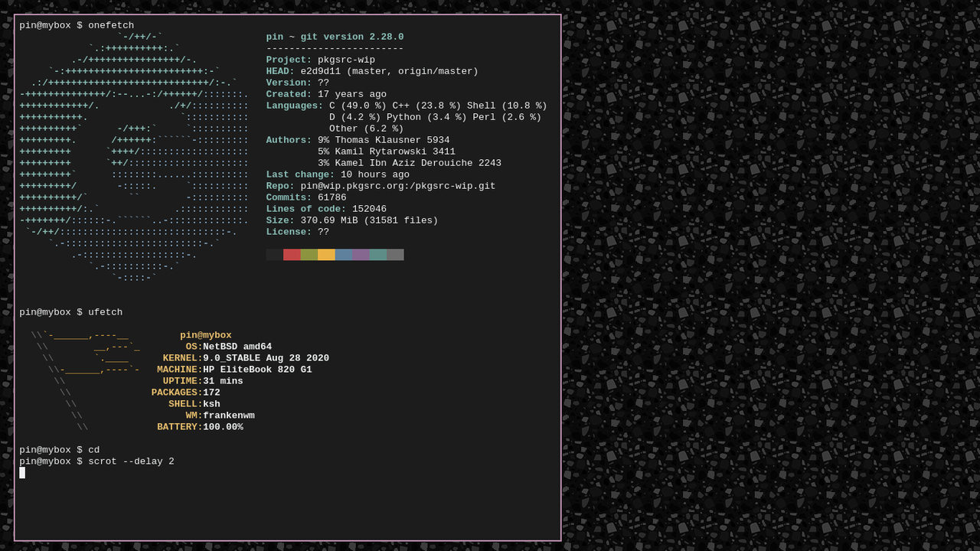The width and height of the screenshot is (980, 551).
Task: Click the 'Other (6.2 %)' text
Action: click(x=367, y=129)
